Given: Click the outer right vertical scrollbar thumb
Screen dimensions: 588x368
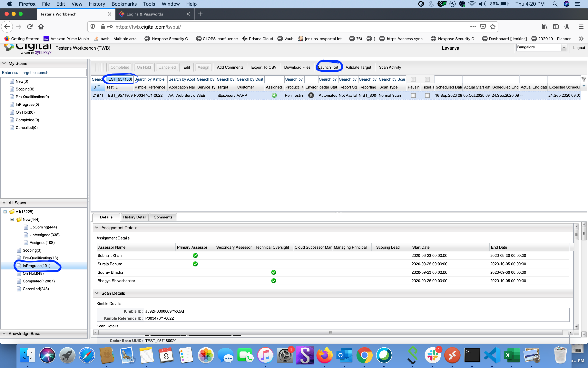Looking at the screenshot, I should click(584, 233).
